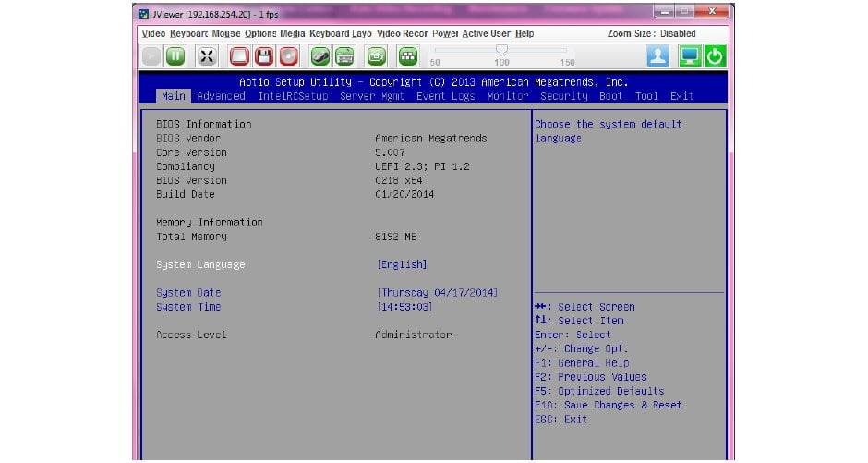Click the video record camera icon
868x463 pixels.
(x=377, y=56)
